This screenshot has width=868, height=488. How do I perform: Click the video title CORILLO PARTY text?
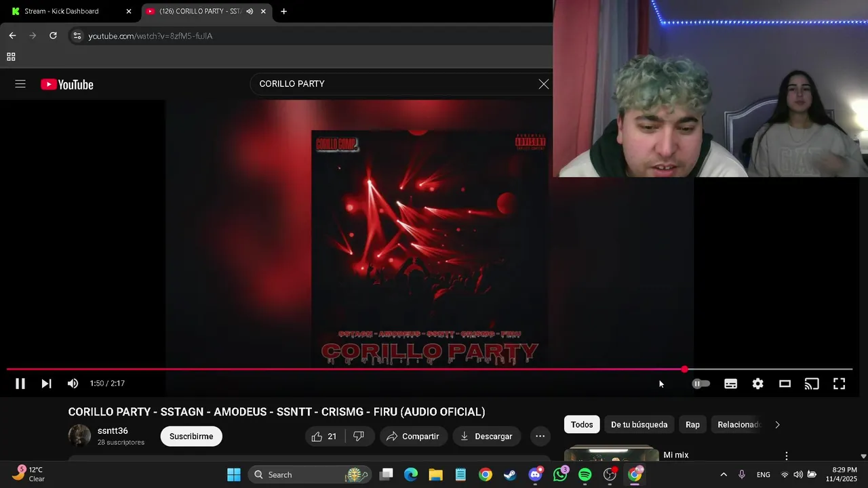(x=277, y=412)
